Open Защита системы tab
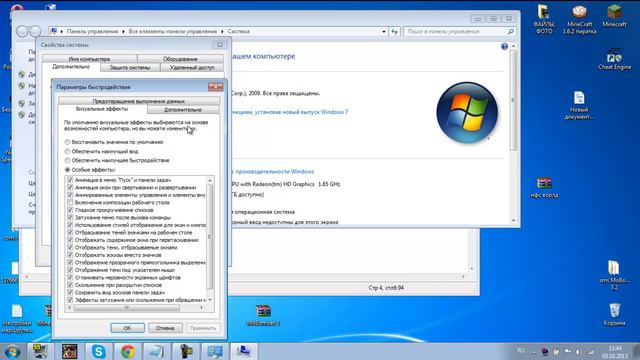Viewport: 640px width, 360px height. pyautogui.click(x=130, y=68)
